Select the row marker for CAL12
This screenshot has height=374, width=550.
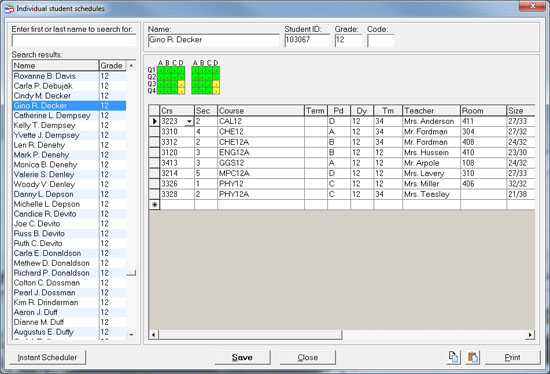(154, 121)
